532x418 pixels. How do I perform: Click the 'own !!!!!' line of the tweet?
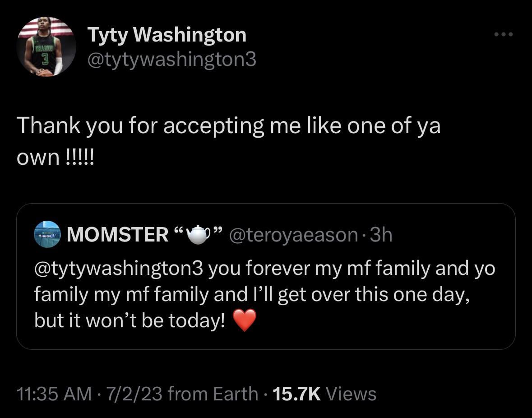(x=55, y=158)
